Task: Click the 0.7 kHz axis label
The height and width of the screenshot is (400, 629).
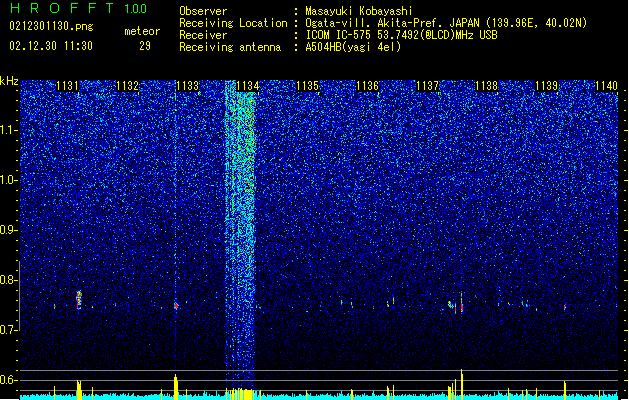Action: 9,330
